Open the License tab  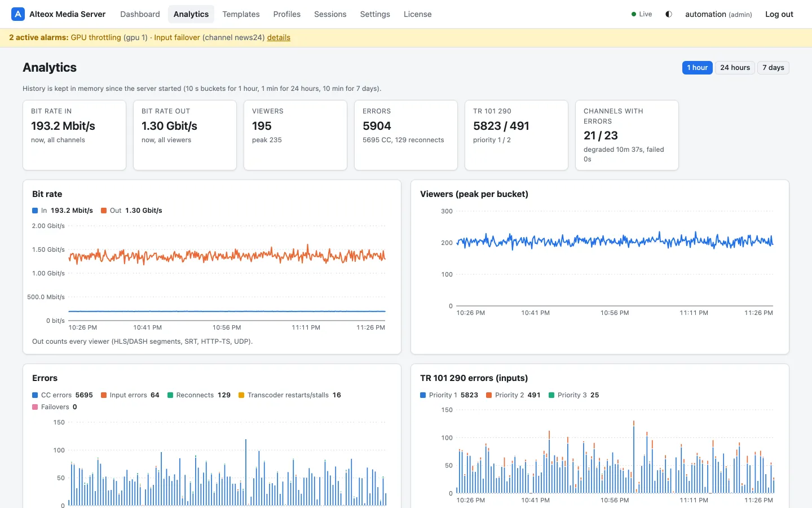[x=418, y=14]
